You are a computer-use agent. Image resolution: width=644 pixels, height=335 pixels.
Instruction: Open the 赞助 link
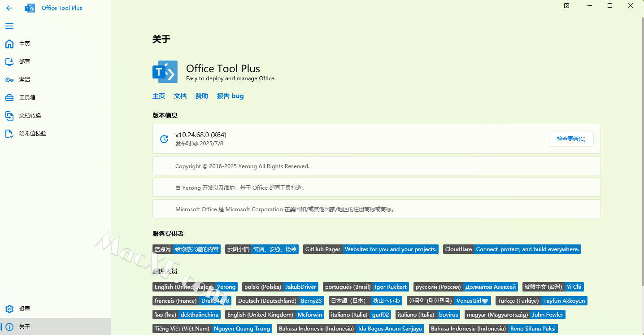202,96
